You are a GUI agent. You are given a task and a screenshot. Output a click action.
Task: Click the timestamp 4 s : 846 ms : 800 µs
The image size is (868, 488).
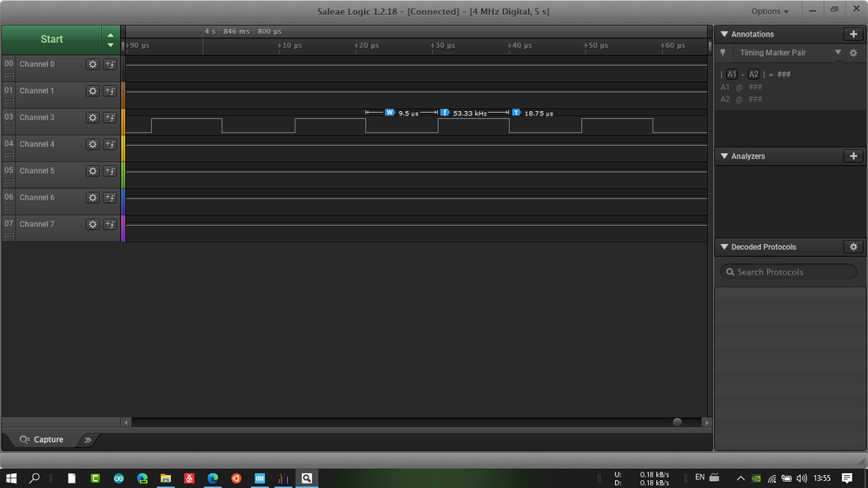point(243,31)
